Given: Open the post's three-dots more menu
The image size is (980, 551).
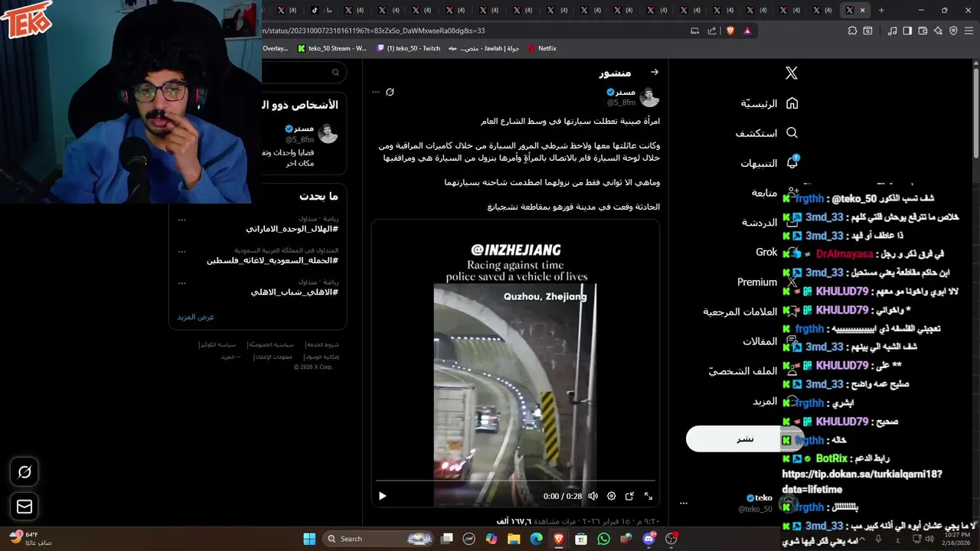Looking at the screenshot, I should pyautogui.click(x=375, y=92).
